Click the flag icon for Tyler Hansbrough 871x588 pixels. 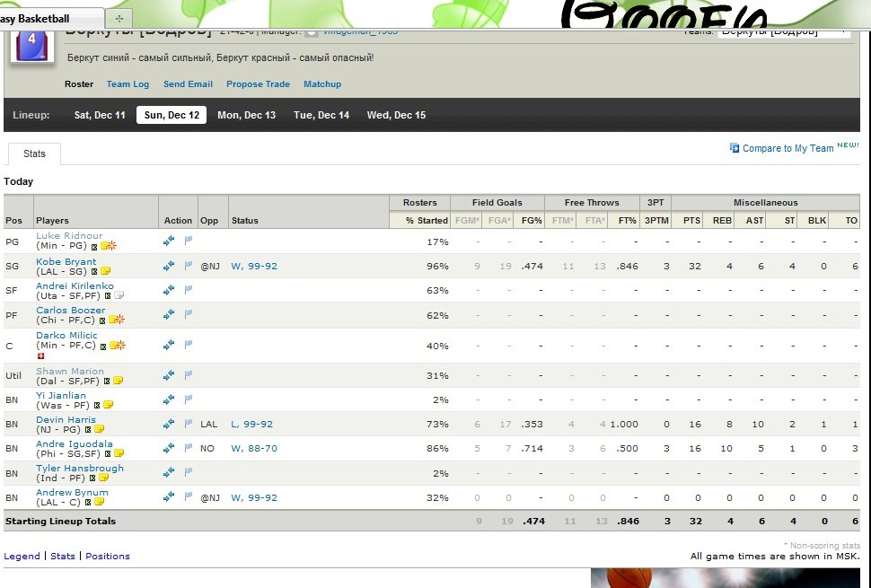point(189,472)
